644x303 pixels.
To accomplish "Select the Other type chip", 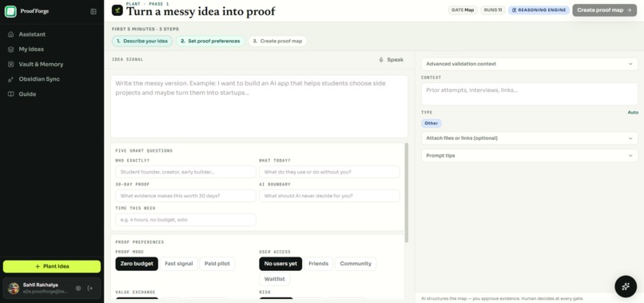I will [431, 123].
